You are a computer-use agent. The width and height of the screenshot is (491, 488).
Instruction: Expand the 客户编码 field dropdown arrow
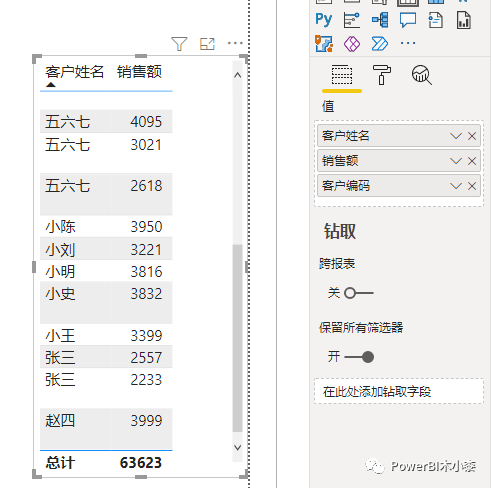(x=455, y=186)
